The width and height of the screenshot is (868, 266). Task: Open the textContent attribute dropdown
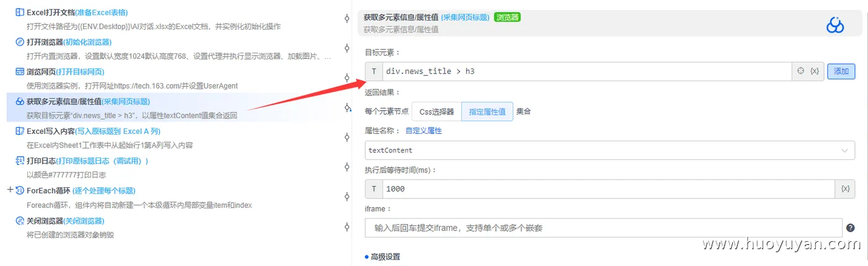tap(610, 150)
